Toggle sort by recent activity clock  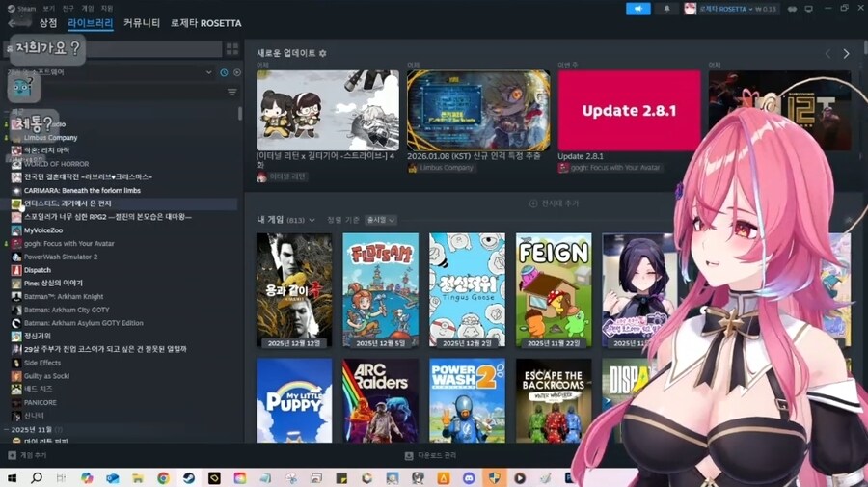(224, 72)
